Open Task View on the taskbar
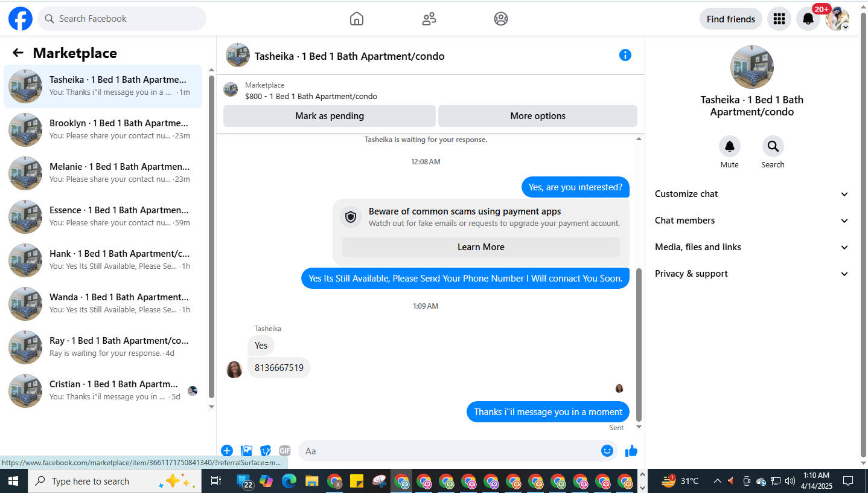This screenshot has height=493, width=868. (215, 481)
